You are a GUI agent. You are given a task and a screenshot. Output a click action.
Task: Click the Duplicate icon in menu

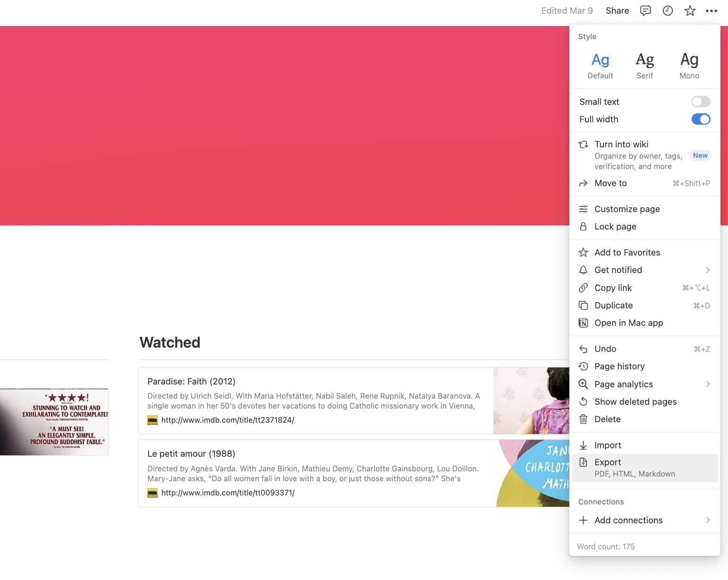click(x=584, y=306)
